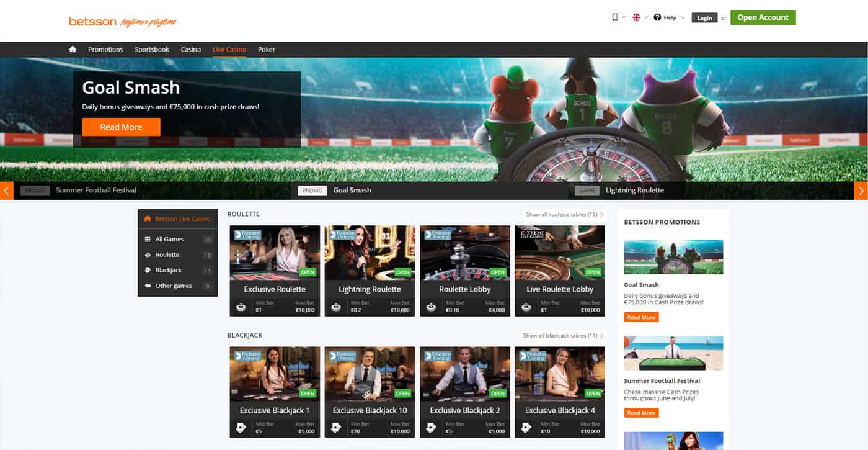868x450 pixels.
Task: Click the cards icon on Exclusive Blackjack 10
Action: (336, 428)
